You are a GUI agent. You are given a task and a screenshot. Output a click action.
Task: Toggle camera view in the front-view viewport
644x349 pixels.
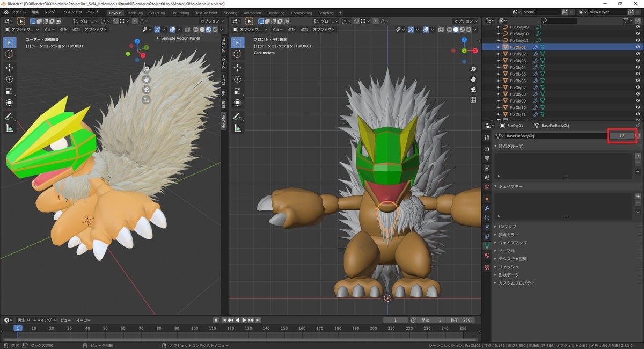473,90
